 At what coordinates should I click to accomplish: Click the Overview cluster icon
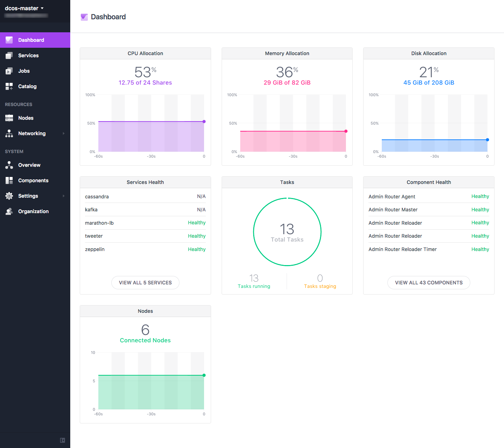pos(9,165)
